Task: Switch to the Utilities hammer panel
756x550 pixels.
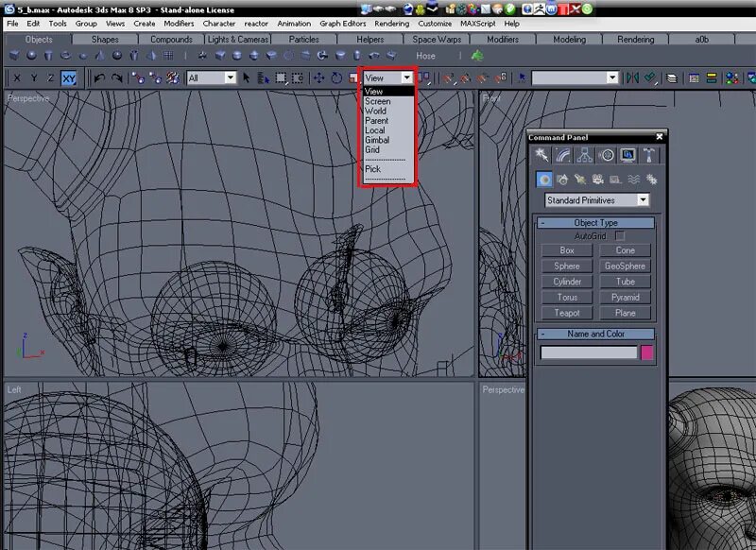Action: coord(649,155)
